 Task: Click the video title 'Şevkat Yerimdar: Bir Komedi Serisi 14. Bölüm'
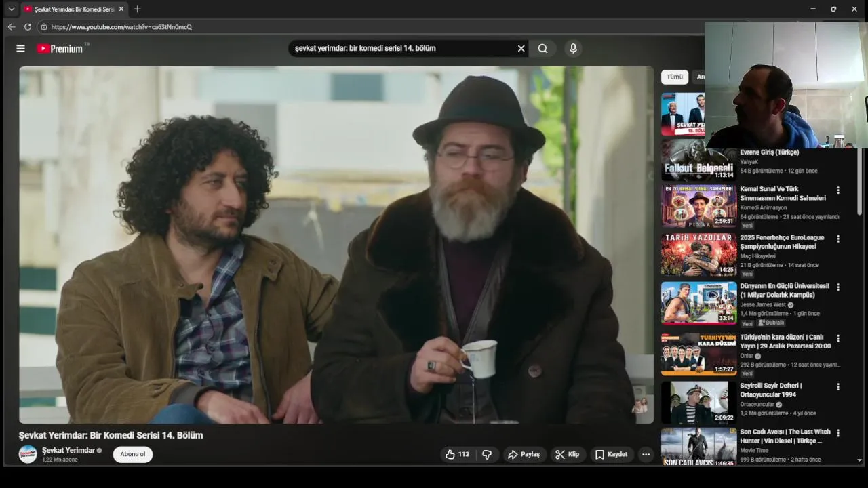point(111,435)
